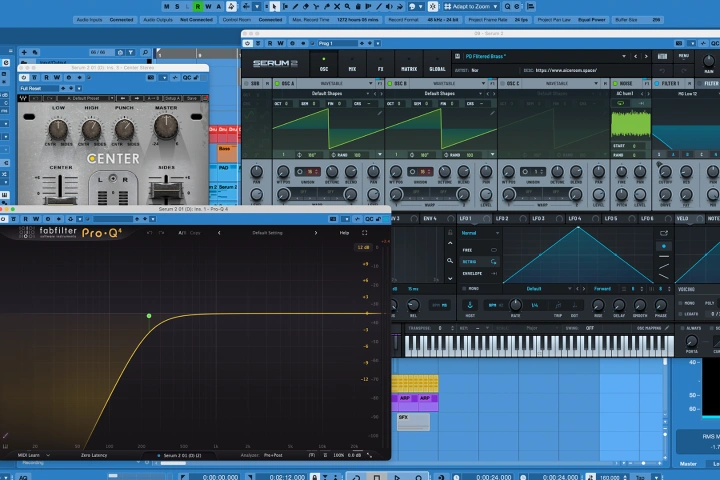The height and width of the screenshot is (480, 720).
Task: Toggle the green Read automation R button
Action: 198,6
